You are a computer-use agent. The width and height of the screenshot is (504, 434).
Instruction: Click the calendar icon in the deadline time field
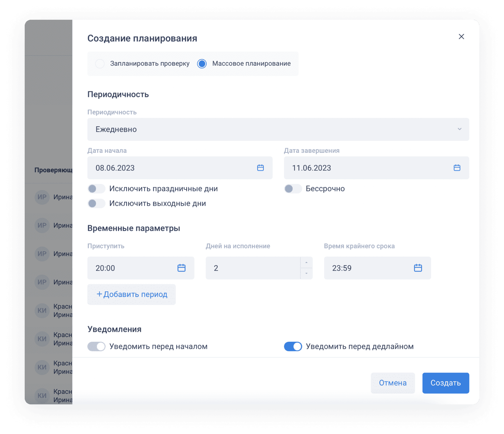[418, 268]
